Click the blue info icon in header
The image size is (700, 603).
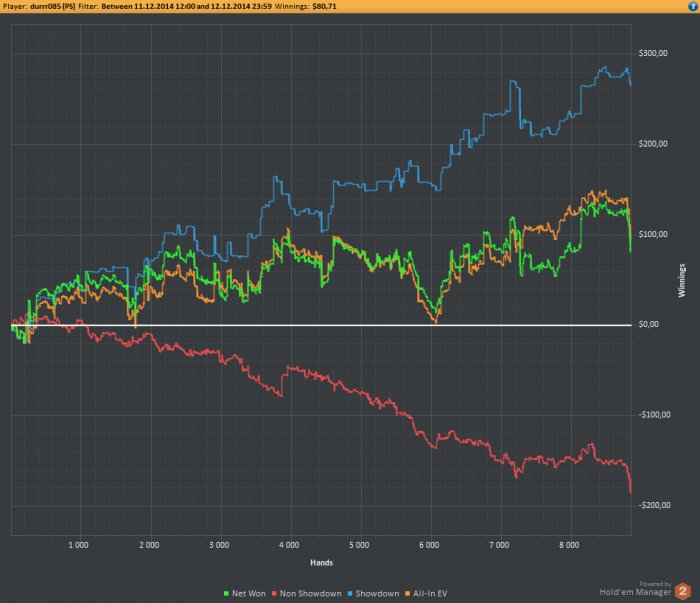[x=693, y=6]
